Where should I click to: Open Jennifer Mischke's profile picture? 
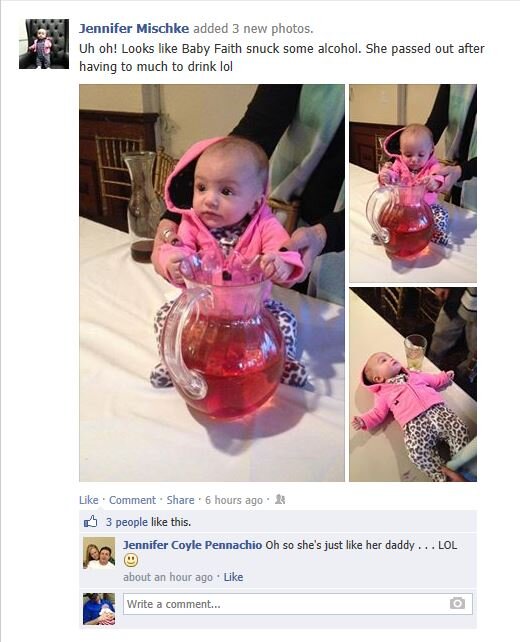point(44,44)
